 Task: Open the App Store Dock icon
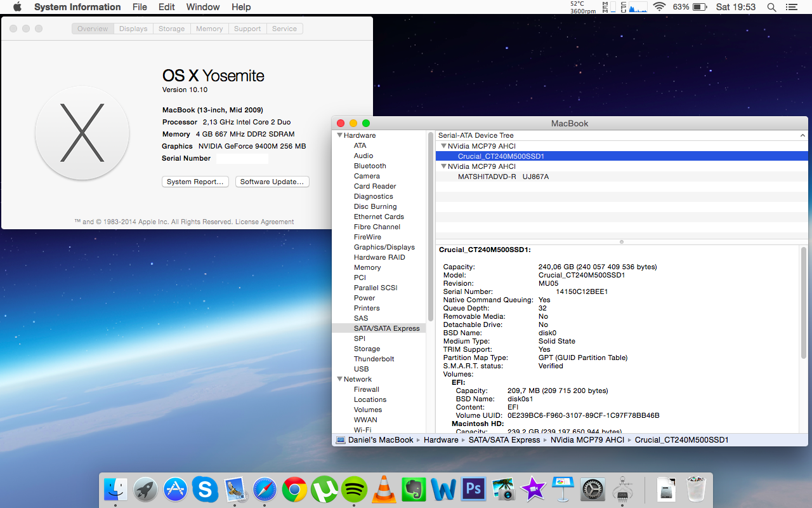(x=175, y=489)
